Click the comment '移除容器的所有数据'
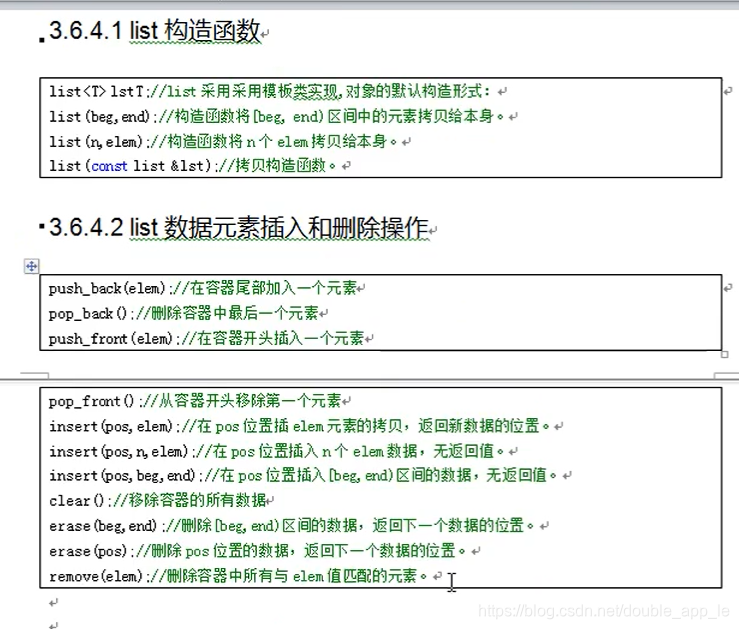The width and height of the screenshot is (739, 629). tap(197, 500)
